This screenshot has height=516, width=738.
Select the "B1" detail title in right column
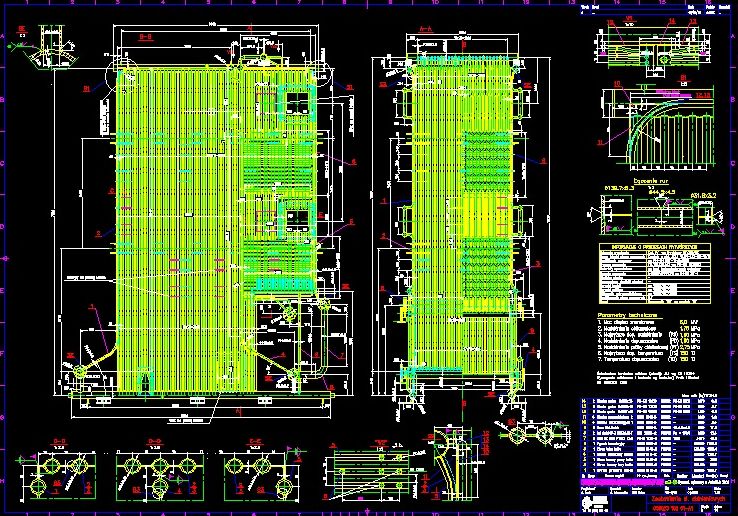click(x=683, y=78)
